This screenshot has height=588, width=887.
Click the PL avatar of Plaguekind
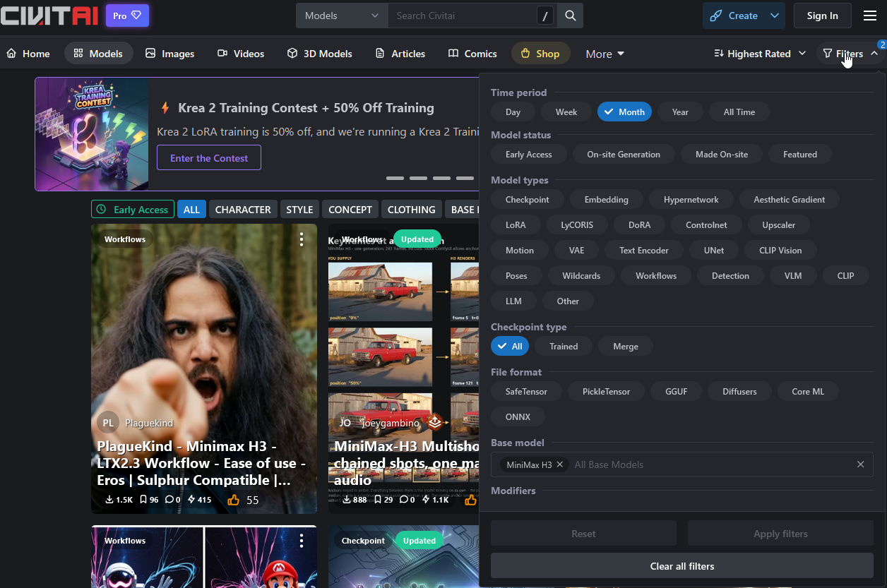108,423
